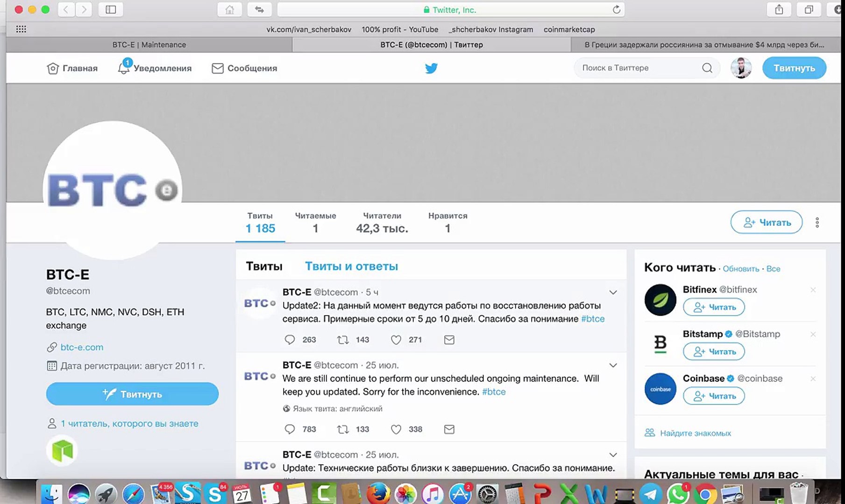Follow Coinbase with the Читать button
Image resolution: width=845 pixels, height=504 pixels.
click(x=714, y=396)
